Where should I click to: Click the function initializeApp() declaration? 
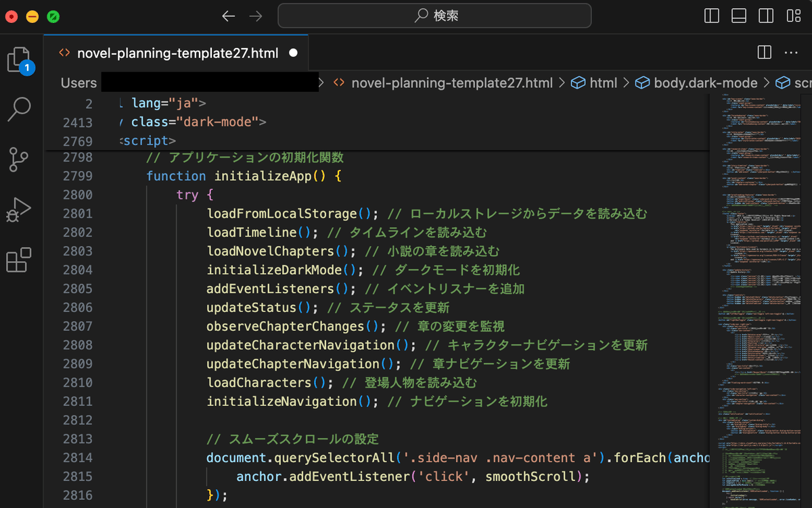[x=244, y=176]
